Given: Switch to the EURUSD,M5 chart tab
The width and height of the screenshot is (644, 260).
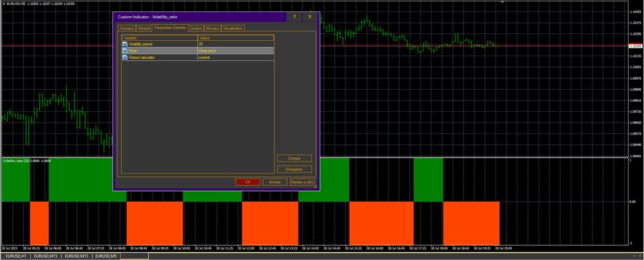Looking at the screenshot, I should [x=107, y=256].
